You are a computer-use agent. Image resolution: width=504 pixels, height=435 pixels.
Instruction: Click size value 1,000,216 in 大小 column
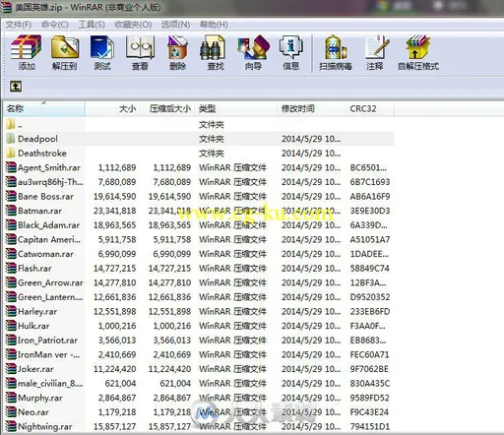point(117,326)
